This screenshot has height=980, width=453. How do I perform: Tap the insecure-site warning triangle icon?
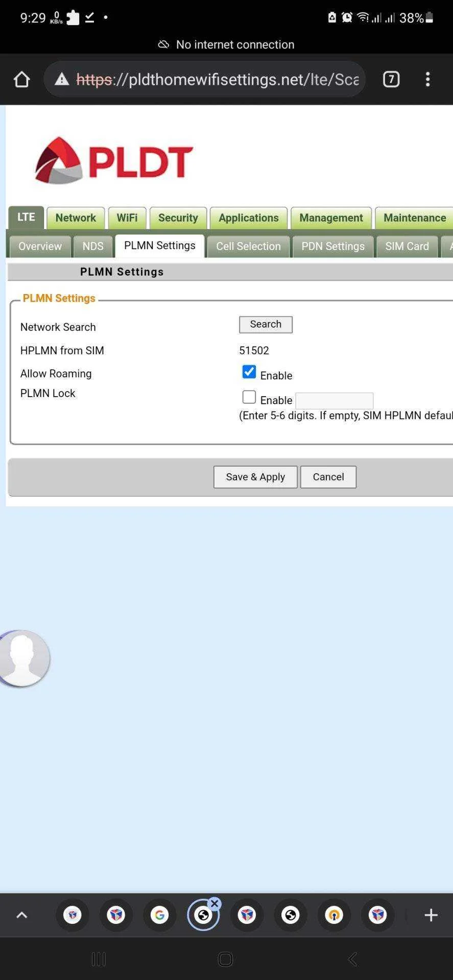62,80
